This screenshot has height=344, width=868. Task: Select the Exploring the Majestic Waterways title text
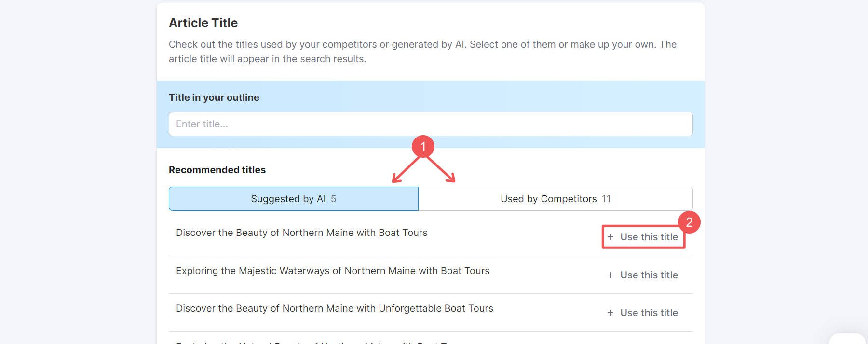(x=333, y=271)
